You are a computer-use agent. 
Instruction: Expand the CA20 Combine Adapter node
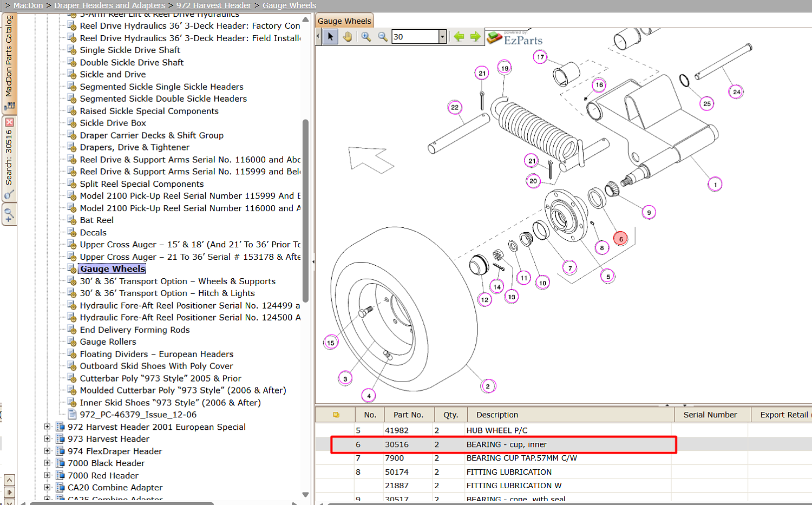(47, 488)
